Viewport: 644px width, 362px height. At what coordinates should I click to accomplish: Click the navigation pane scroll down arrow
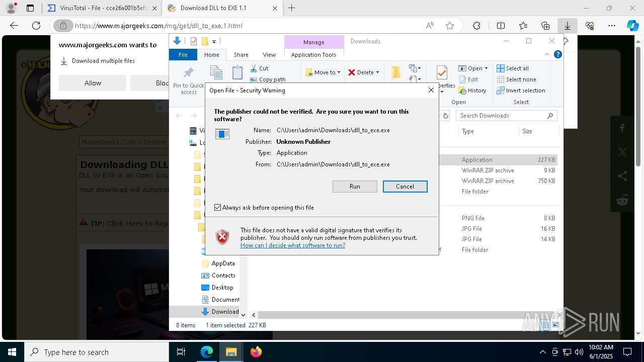(243, 315)
